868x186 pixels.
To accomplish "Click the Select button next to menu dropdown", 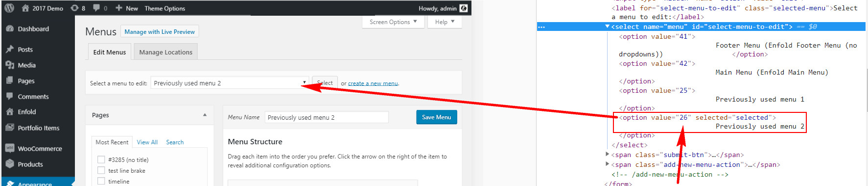I will pyautogui.click(x=325, y=83).
